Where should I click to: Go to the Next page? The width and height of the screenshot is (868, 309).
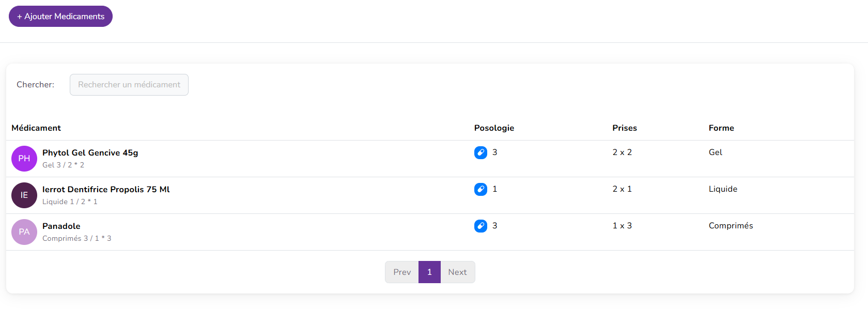pos(457,272)
